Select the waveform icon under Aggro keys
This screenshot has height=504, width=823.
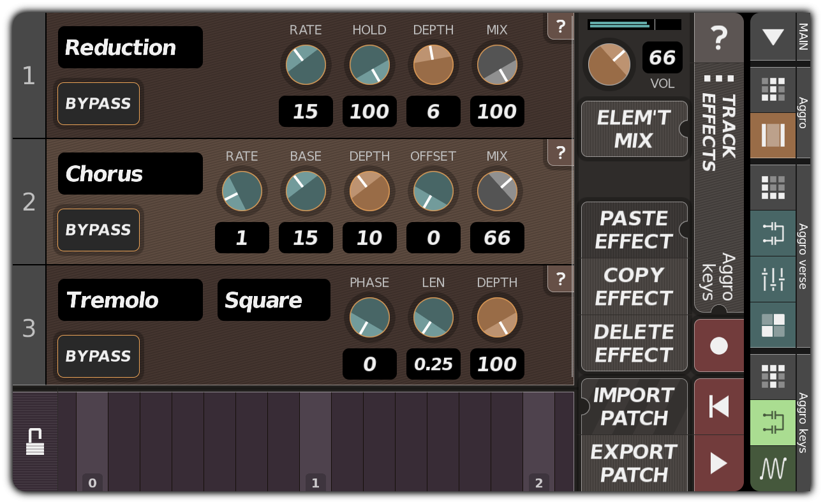[773, 469]
